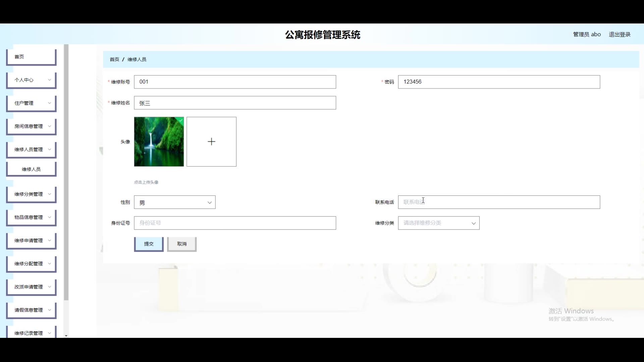Image resolution: width=644 pixels, height=362 pixels.
Task: Click the 点击上传头像 hint text
Action: [x=146, y=182]
